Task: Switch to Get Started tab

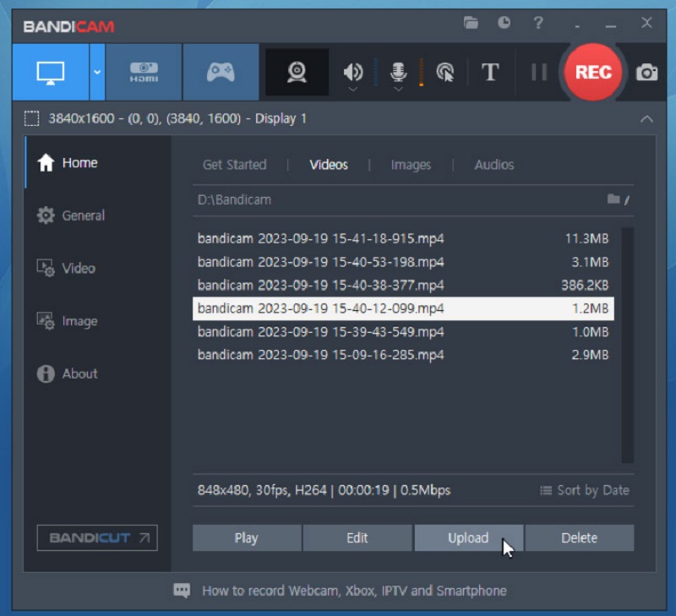Action: pos(235,165)
